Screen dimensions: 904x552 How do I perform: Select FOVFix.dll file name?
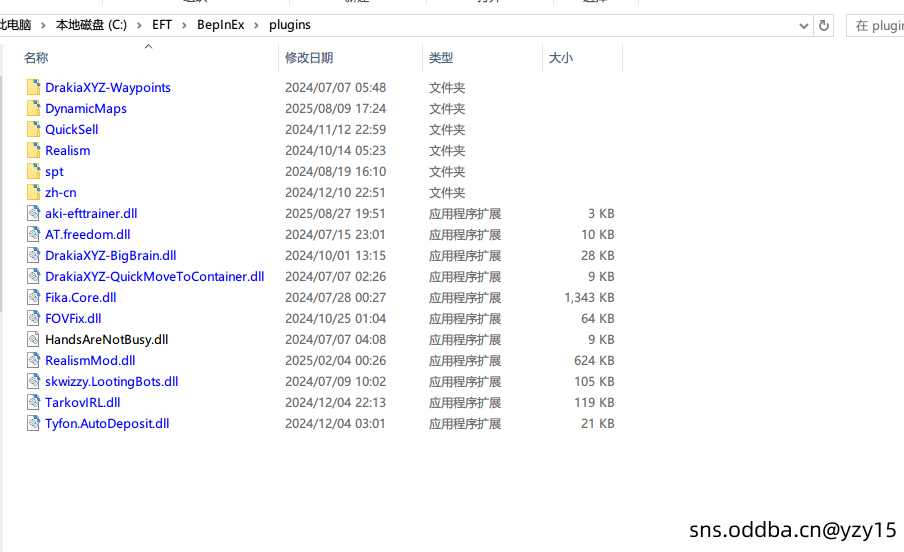click(x=73, y=318)
